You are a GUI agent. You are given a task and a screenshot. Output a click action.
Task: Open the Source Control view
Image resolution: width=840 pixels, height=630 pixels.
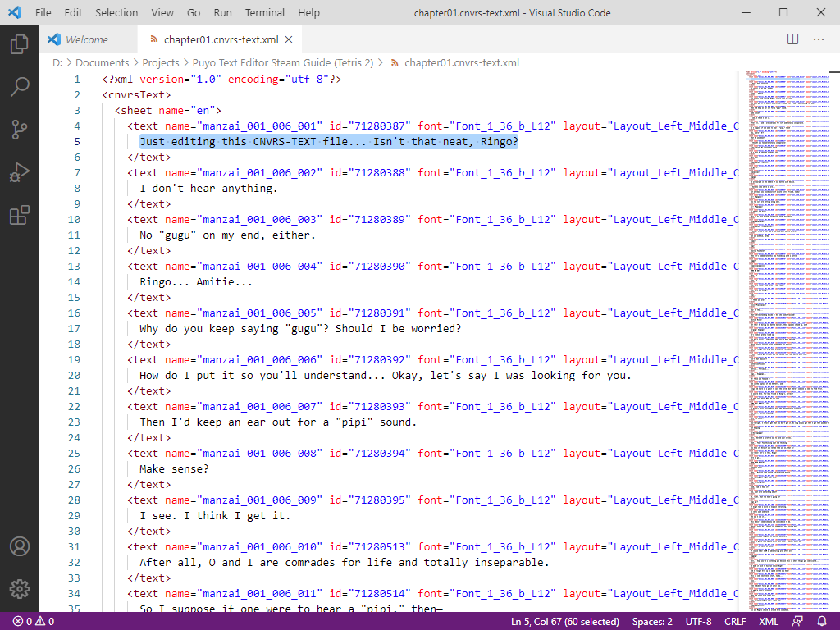coord(20,130)
